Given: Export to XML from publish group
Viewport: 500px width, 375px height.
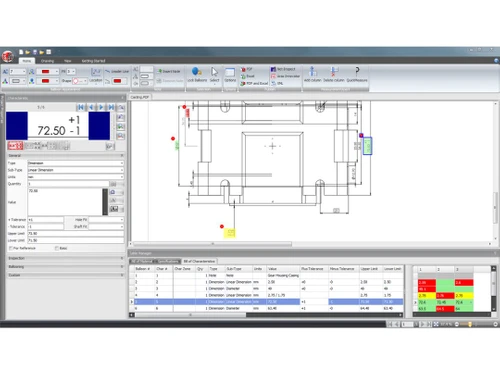Looking at the screenshot, I should click(x=277, y=83).
